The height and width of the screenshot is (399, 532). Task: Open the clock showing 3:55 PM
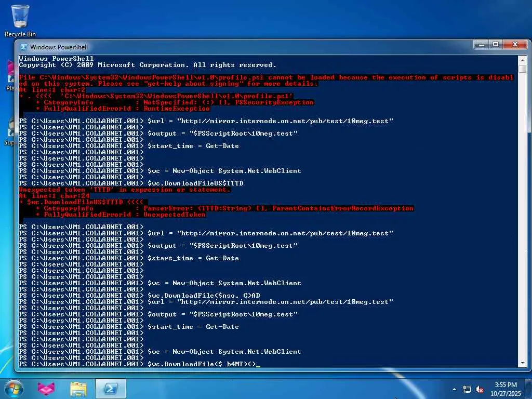click(506, 389)
